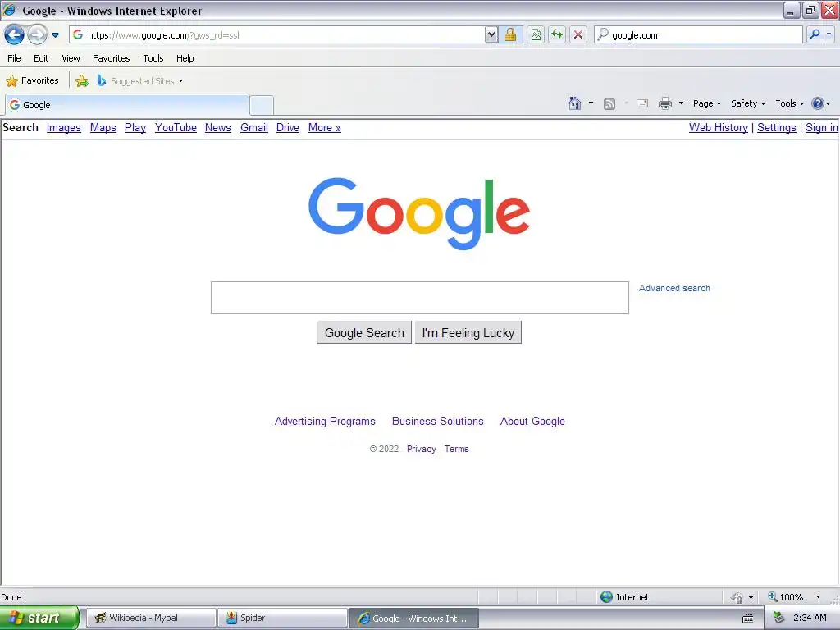Open the Maps link
Viewport: 840px width, 630px height.
tap(103, 127)
